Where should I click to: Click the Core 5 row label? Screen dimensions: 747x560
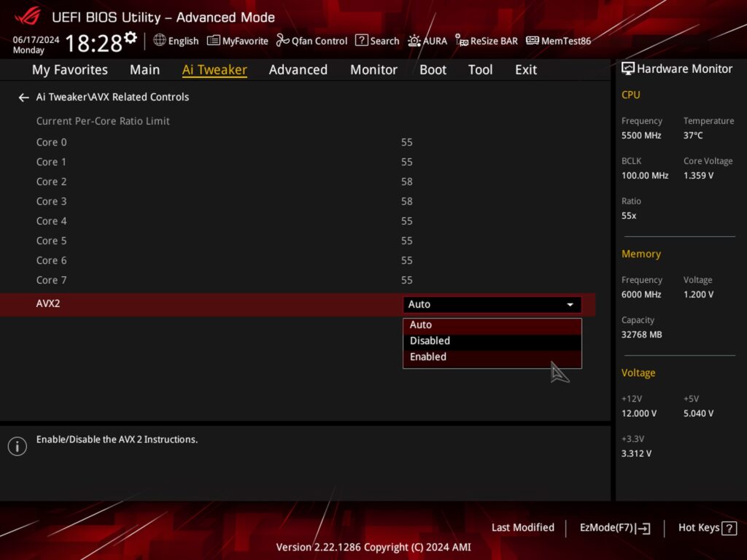[x=52, y=241]
